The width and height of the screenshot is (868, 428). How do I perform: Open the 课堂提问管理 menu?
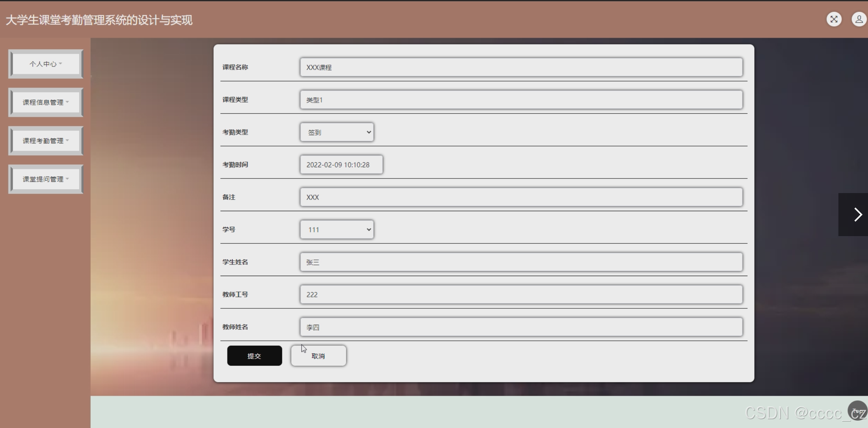46,179
